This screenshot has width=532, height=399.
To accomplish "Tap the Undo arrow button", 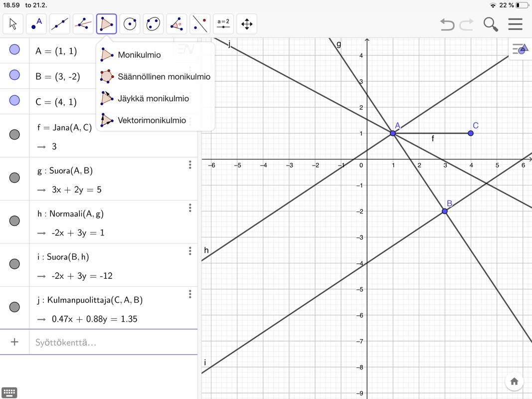I will (x=447, y=24).
